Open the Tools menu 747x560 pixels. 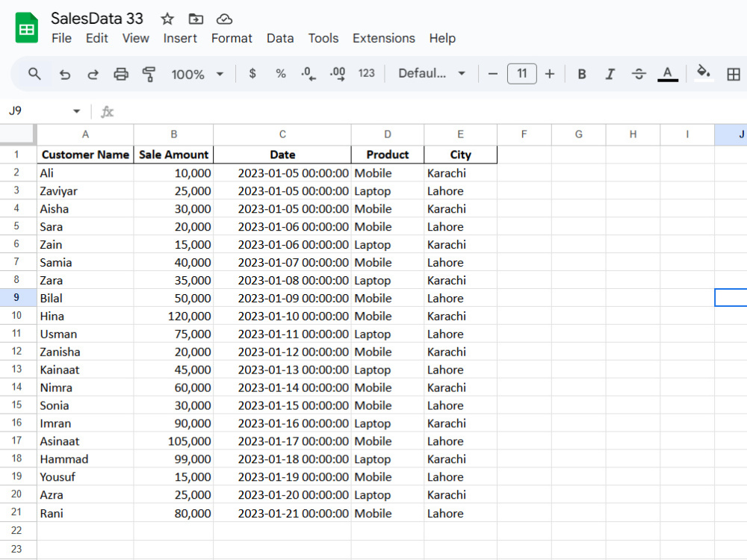pos(323,38)
